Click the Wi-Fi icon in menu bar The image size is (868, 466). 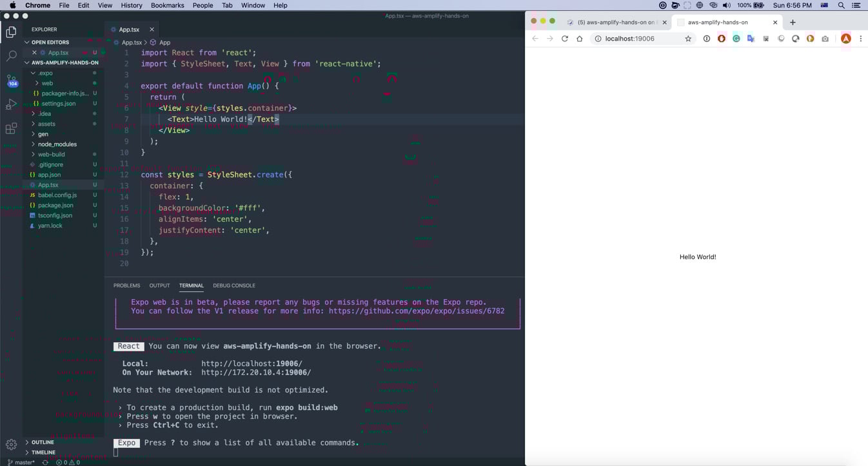coord(713,5)
